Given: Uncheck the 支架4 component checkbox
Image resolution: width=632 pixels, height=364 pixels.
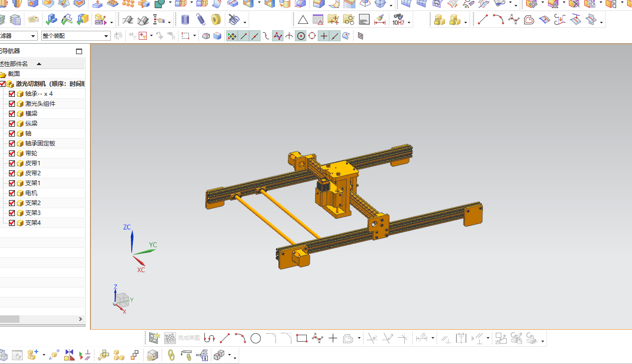Looking at the screenshot, I should click(x=12, y=223).
